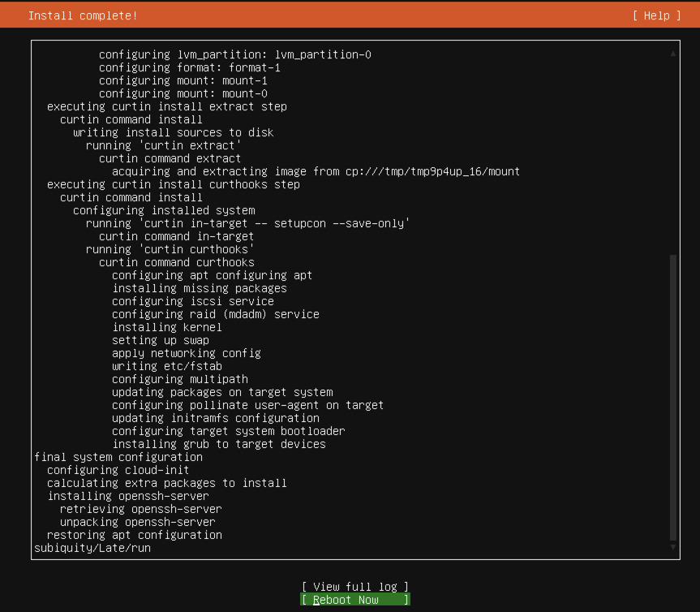Click 'configuring target system bootloader' line
The height and width of the screenshot is (612, 700).
coord(229,432)
